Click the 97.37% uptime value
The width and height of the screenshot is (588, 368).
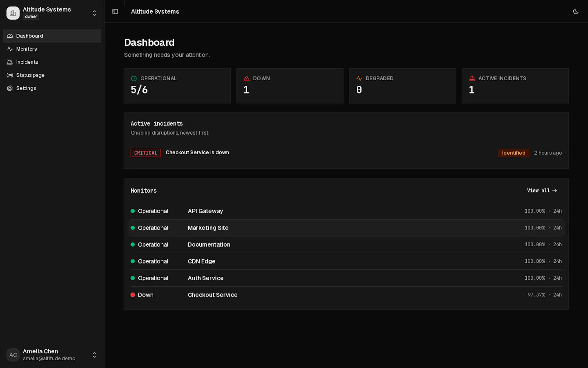click(x=536, y=295)
